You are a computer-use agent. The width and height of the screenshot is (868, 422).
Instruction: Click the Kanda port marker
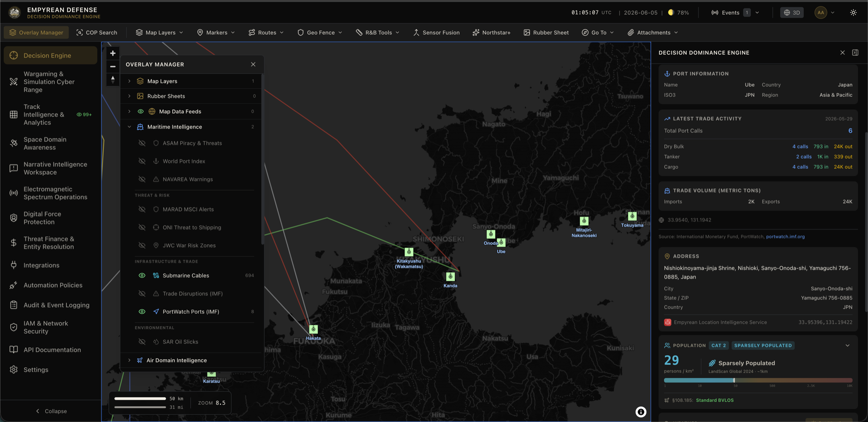(450, 277)
